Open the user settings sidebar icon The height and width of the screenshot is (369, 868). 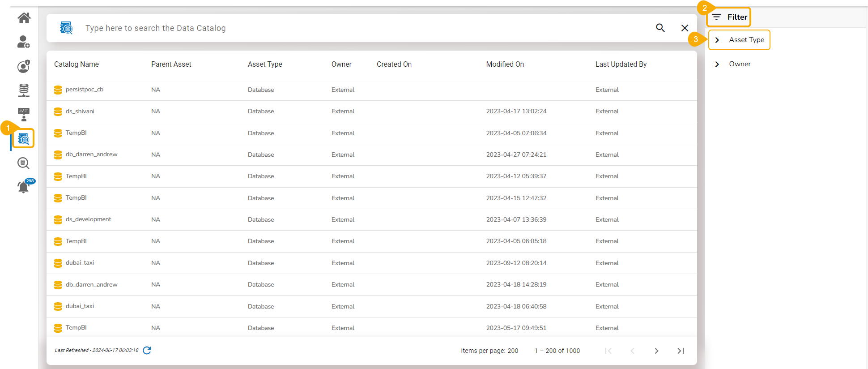[23, 42]
